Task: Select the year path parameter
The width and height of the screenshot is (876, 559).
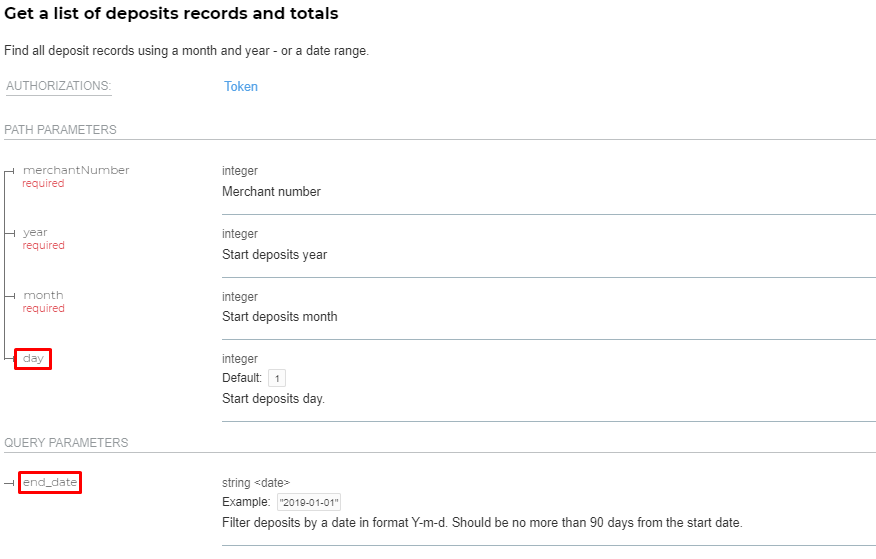Action: [x=35, y=232]
